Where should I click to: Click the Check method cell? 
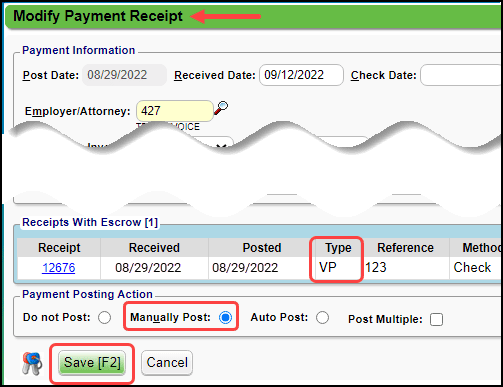(x=476, y=268)
